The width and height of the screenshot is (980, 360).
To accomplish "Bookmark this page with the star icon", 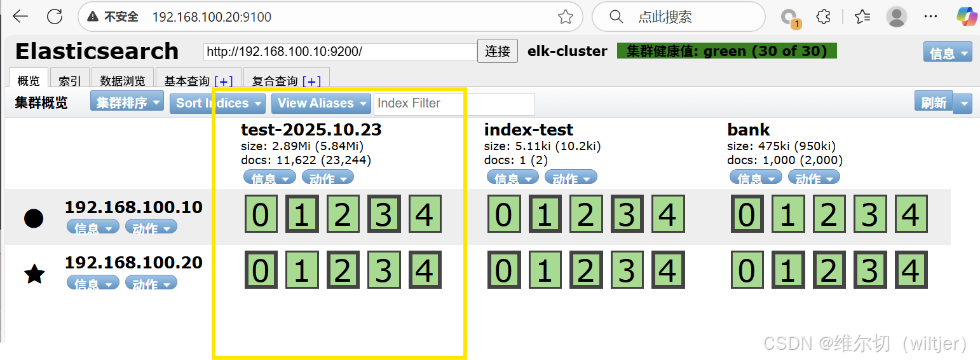I will pyautogui.click(x=565, y=17).
